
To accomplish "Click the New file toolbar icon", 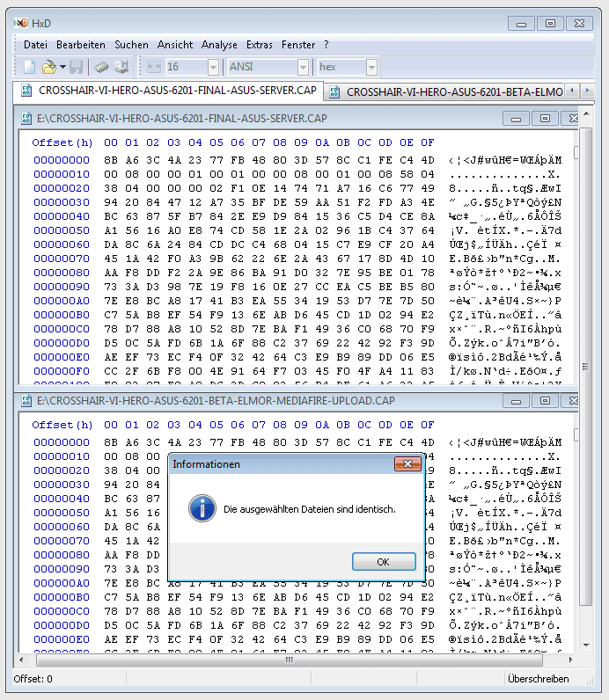I will point(30,67).
